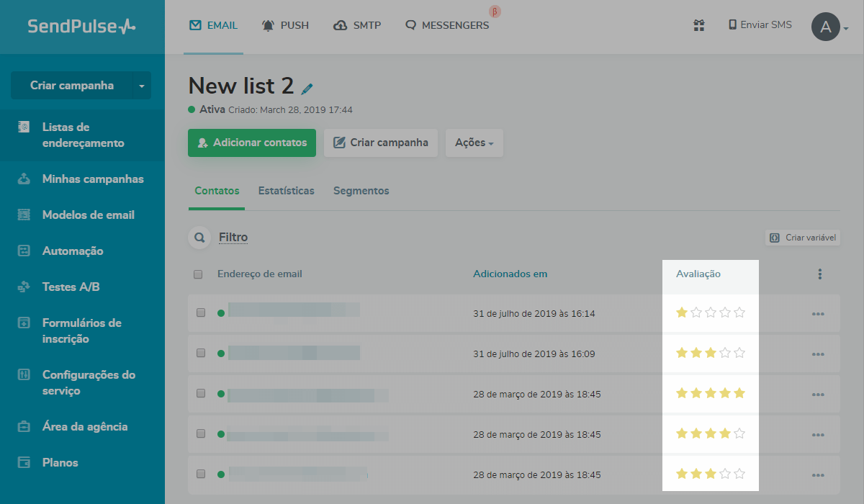Open more options for five-star row

[818, 395]
